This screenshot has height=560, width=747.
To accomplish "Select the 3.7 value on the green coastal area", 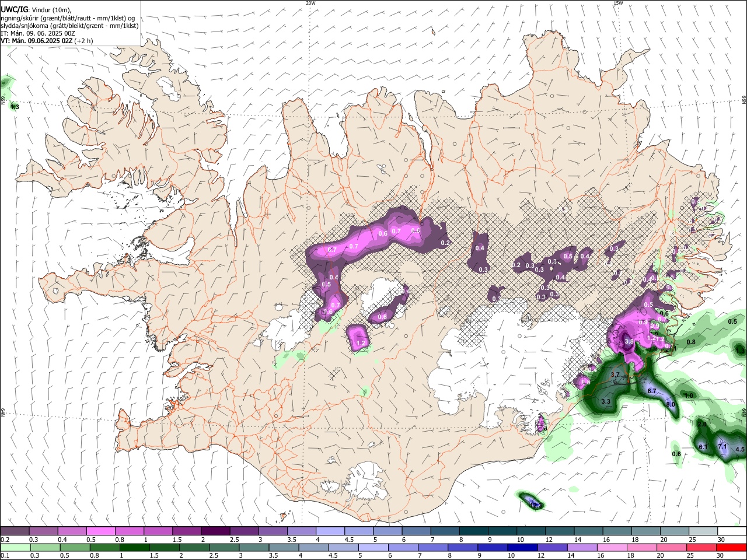I will (615, 374).
